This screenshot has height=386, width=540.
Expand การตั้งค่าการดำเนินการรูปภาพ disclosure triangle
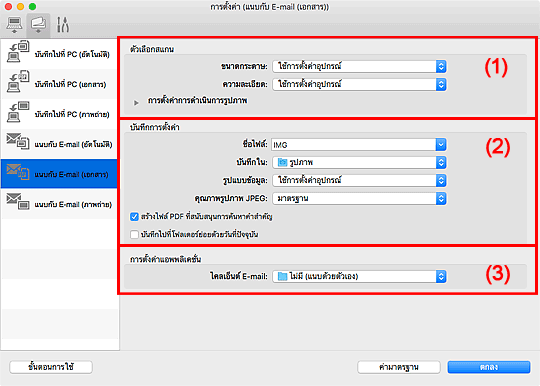(136, 103)
